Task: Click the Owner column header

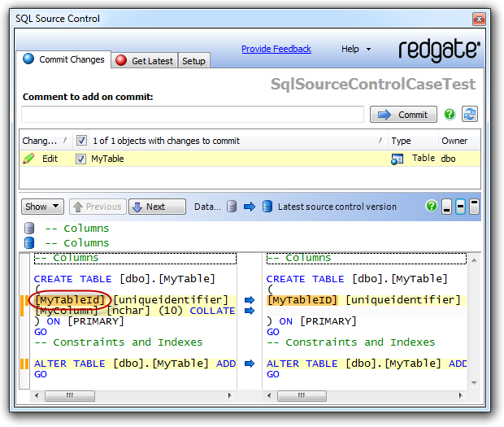Action: pyautogui.click(x=459, y=141)
